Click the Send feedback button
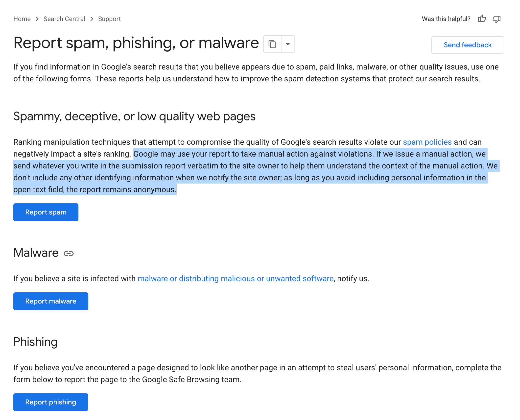This screenshot has width=520, height=420. 467,45
